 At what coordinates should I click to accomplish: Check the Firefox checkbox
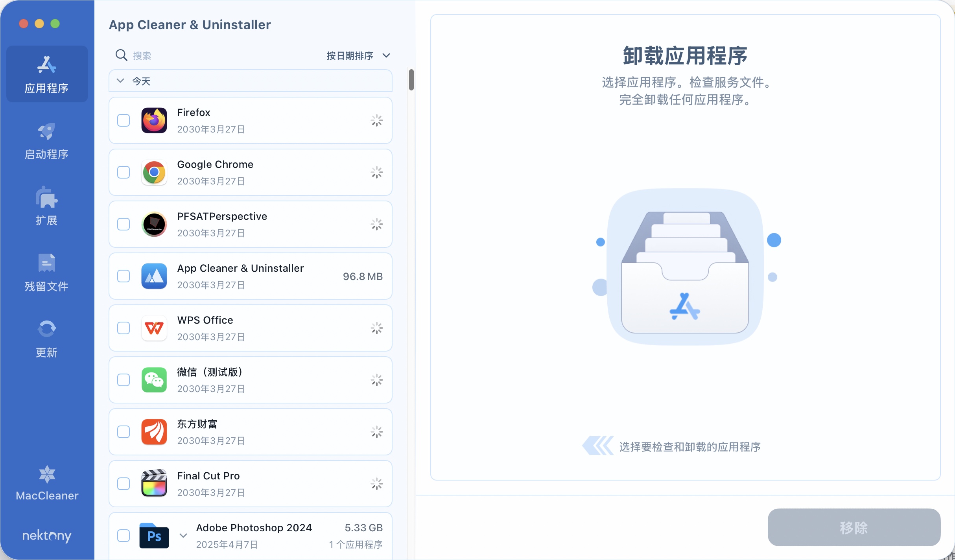[x=124, y=120]
